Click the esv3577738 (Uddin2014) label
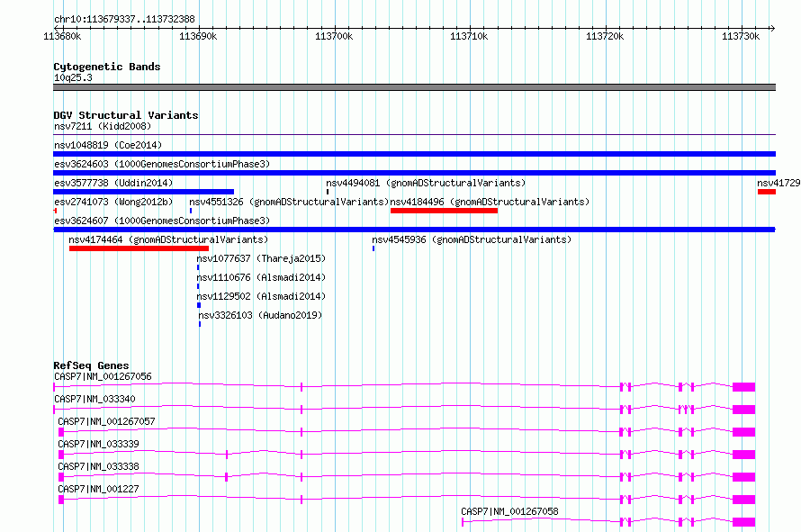Viewport: 801px width, 532px height. point(113,183)
